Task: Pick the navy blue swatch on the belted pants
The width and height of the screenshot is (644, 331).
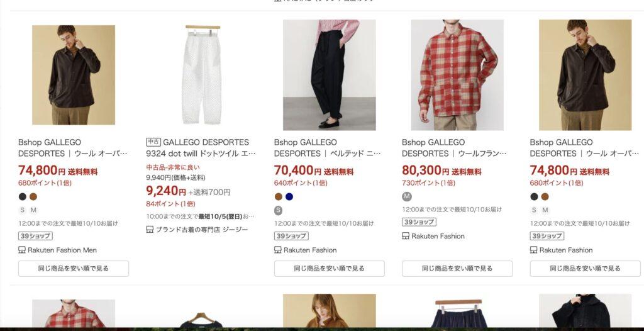Action: 289,196
